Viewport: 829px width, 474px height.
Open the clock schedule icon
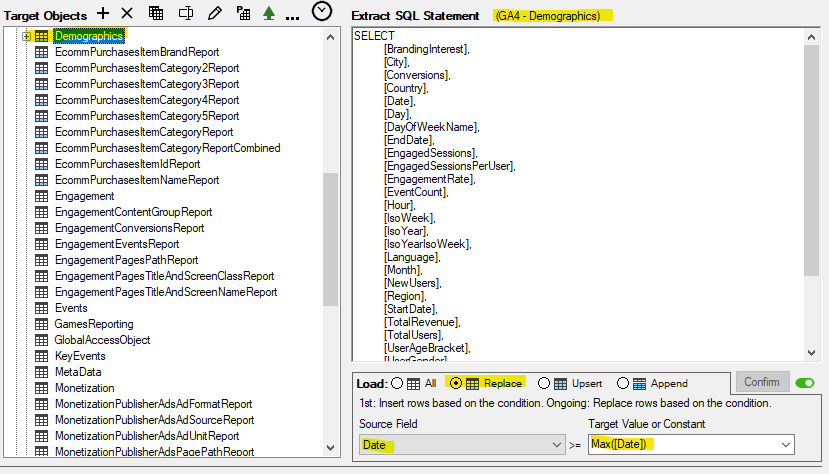(322, 11)
